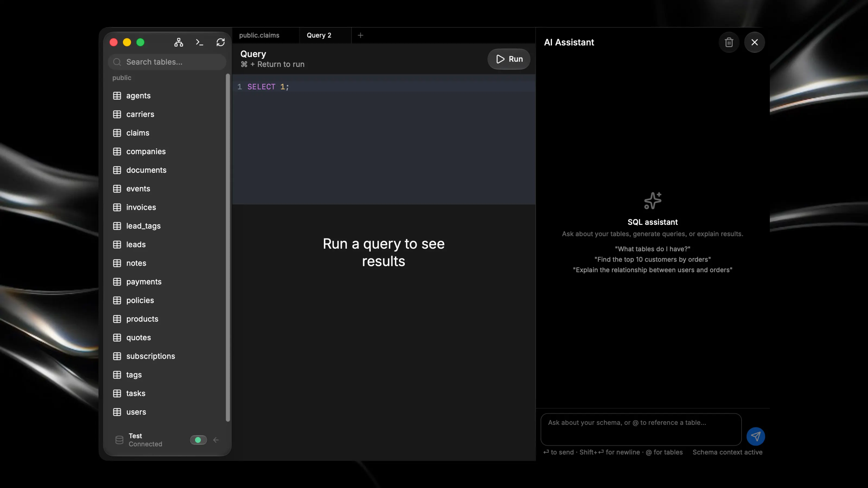Click the Connected status text
The image size is (868, 488).
[x=145, y=444]
